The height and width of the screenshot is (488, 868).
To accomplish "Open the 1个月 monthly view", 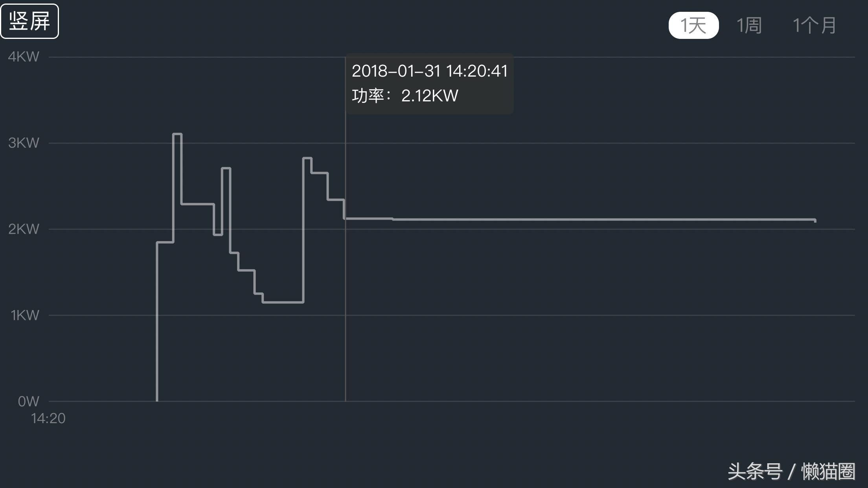I will 813,25.
